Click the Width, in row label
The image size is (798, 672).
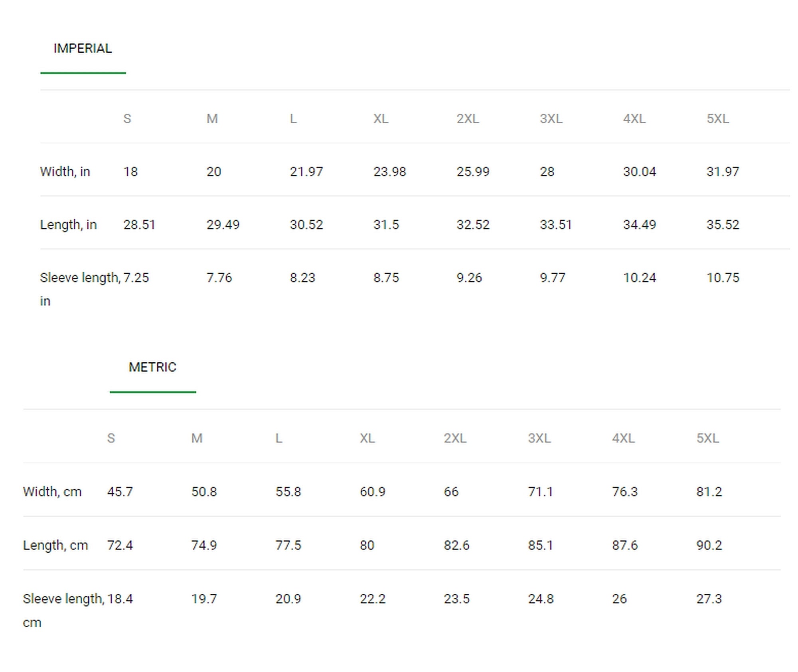click(x=65, y=172)
